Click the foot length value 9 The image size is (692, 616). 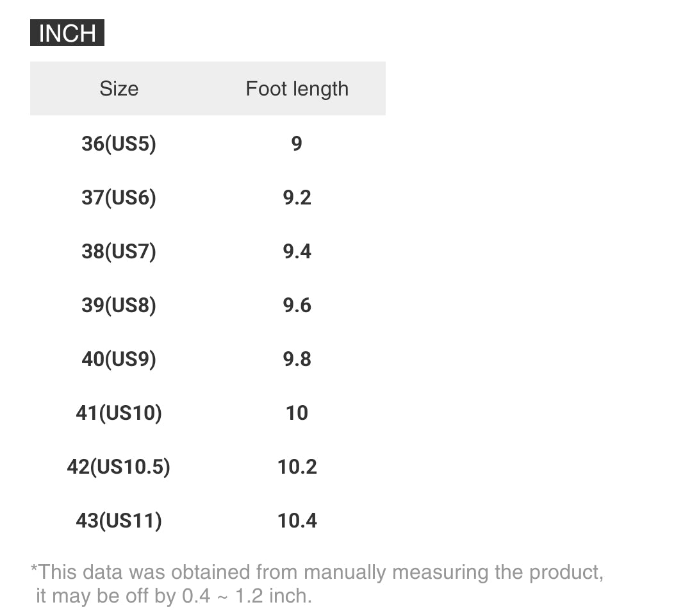coord(297,144)
